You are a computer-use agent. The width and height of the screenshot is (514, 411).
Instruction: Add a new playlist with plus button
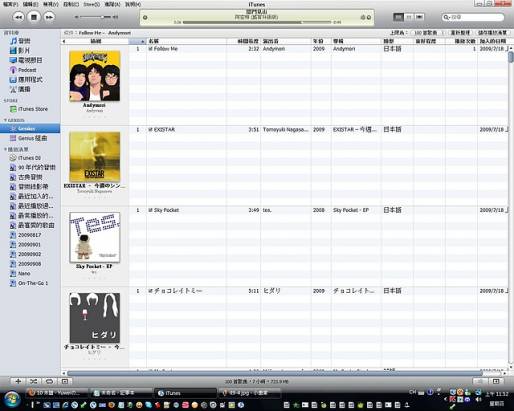coord(18,381)
